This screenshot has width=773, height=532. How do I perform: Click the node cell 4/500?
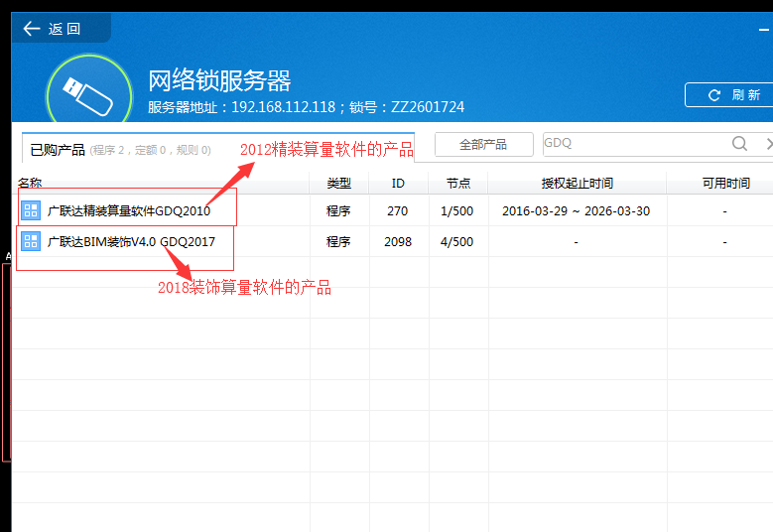click(x=457, y=241)
